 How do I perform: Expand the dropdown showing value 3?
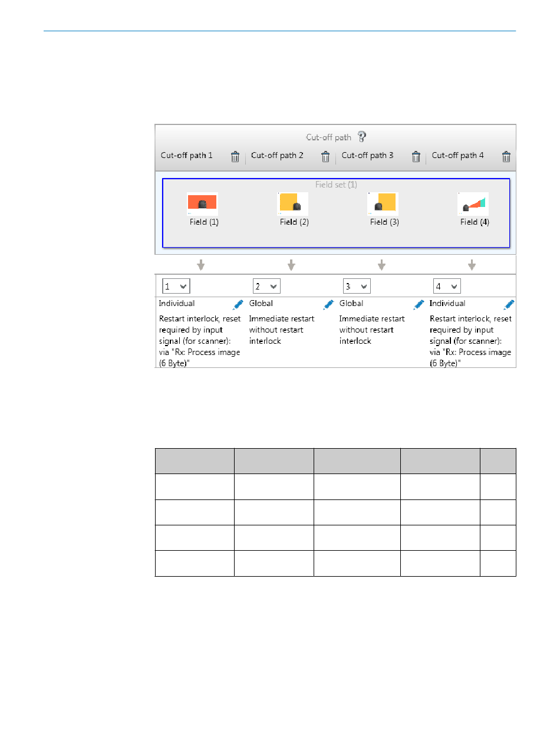coord(357,287)
